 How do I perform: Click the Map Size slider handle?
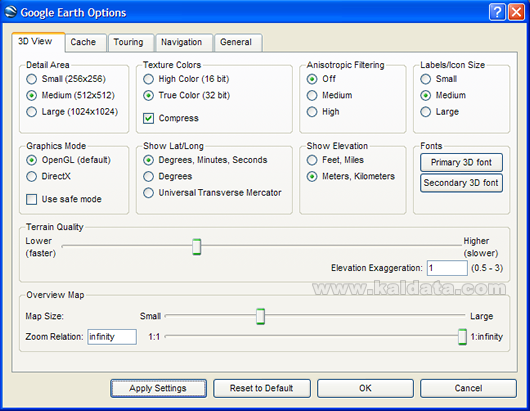pyautogui.click(x=260, y=316)
